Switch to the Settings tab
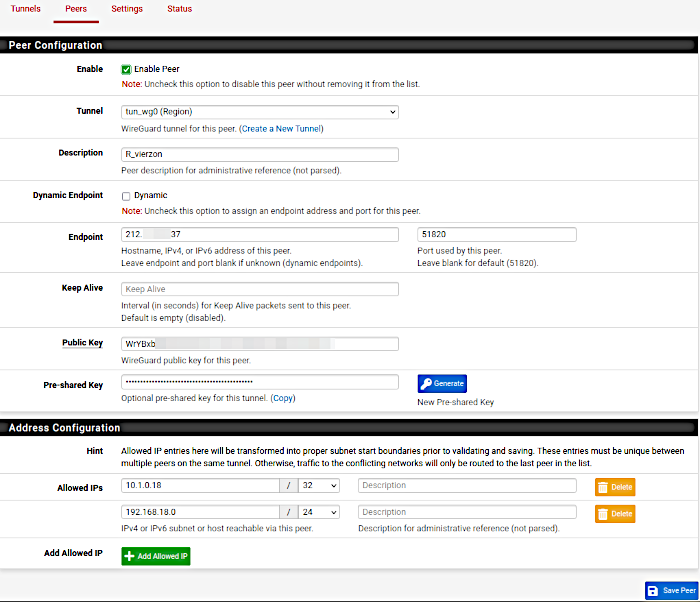This screenshot has width=700, height=602. 127,9
